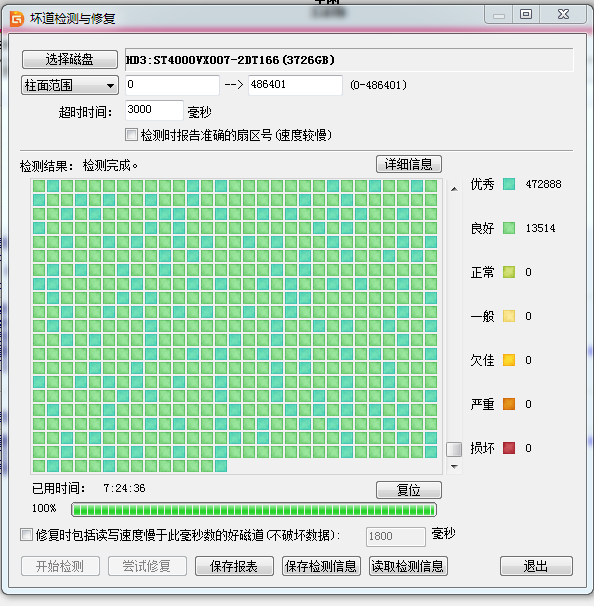Click the DiskGenius logo icon in title bar
Image resolution: width=594 pixels, height=606 pixels.
click(x=16, y=19)
